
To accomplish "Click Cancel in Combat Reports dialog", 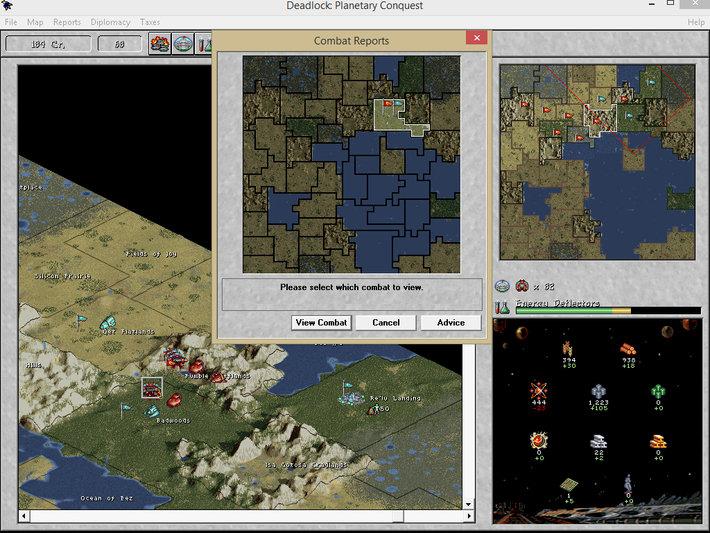I will point(386,322).
